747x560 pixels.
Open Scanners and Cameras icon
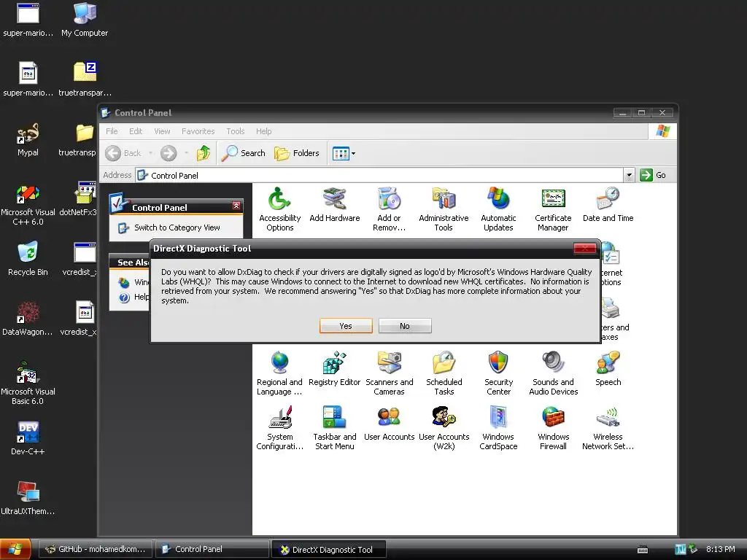390,373
